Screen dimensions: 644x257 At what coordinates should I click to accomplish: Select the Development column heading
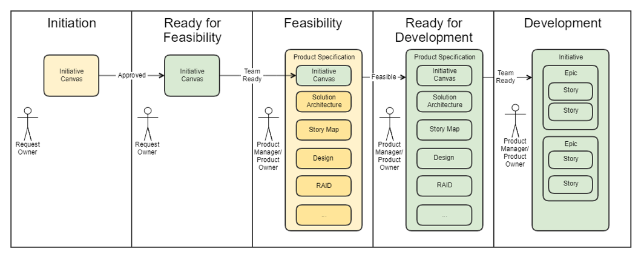point(562,24)
